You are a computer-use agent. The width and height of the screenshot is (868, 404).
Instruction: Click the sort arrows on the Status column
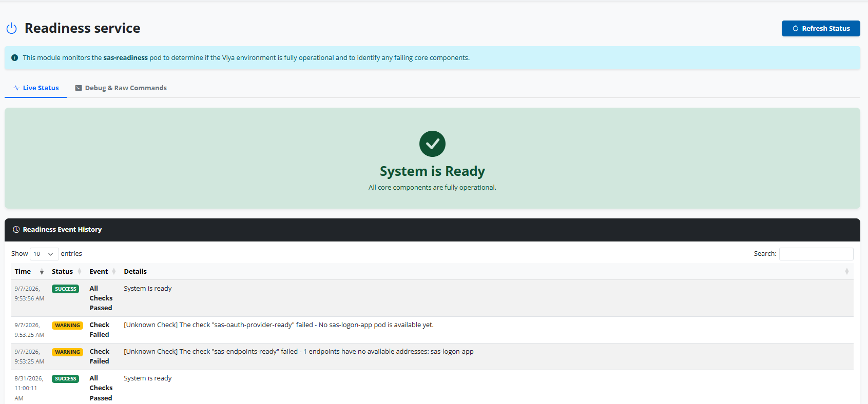coord(80,272)
